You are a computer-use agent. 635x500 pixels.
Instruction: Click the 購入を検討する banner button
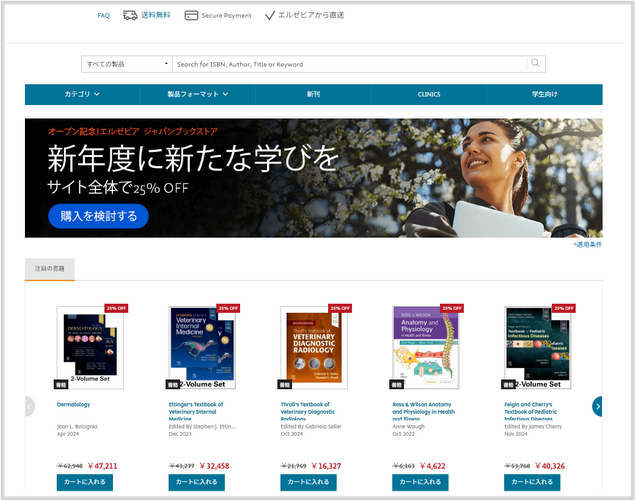click(98, 216)
